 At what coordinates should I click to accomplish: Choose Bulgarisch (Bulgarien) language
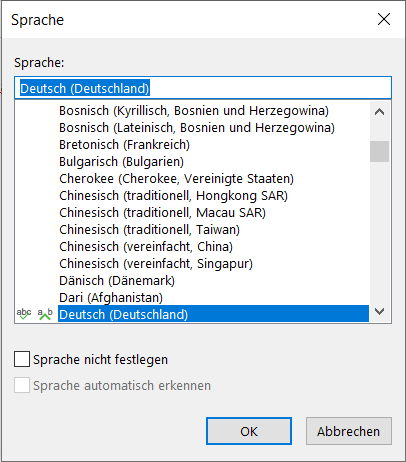point(121,162)
